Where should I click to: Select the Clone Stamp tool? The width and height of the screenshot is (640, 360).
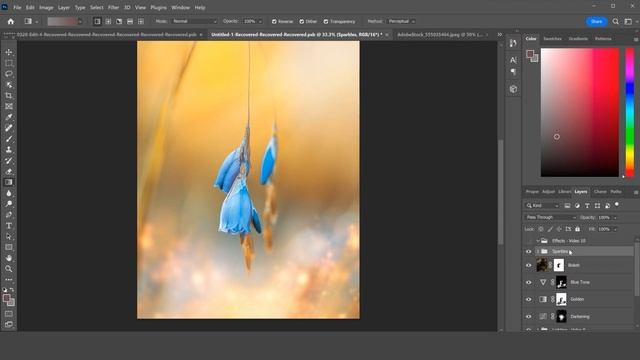9,150
